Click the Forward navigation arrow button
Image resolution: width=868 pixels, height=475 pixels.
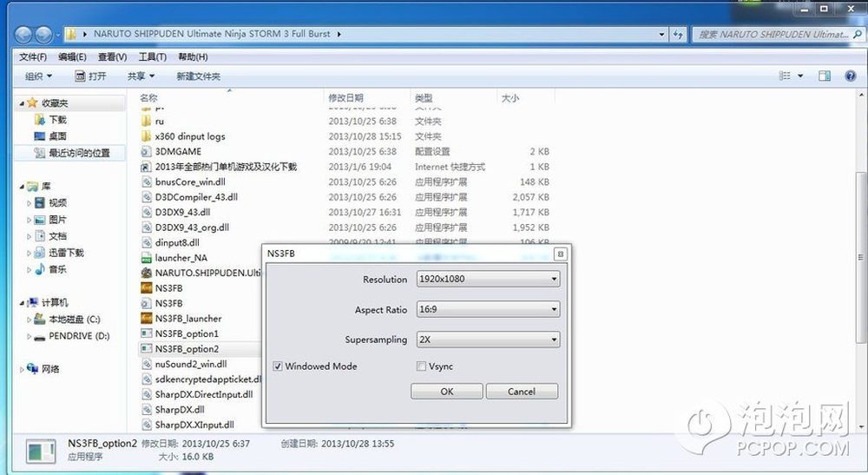pos(43,35)
